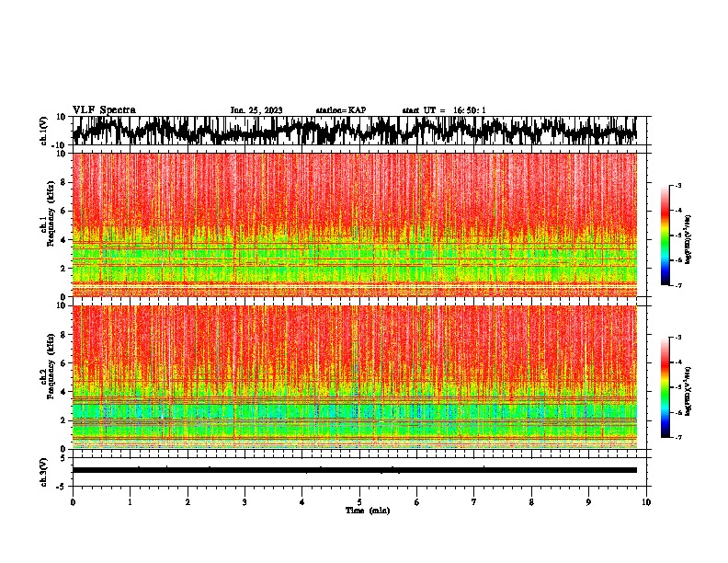This screenshot has width=728, height=563.
Task: Click the time axis tick label "5"
Action: (359, 502)
